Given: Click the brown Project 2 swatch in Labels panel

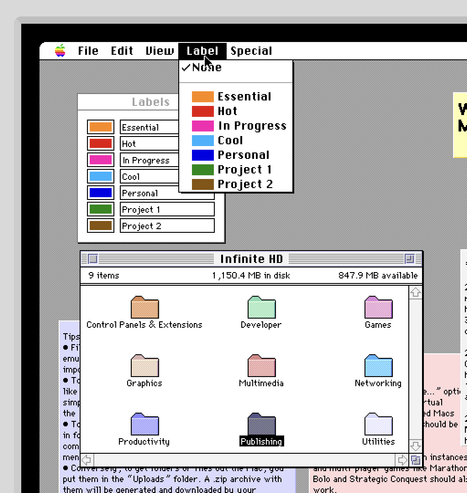Looking at the screenshot, I should [x=101, y=225].
